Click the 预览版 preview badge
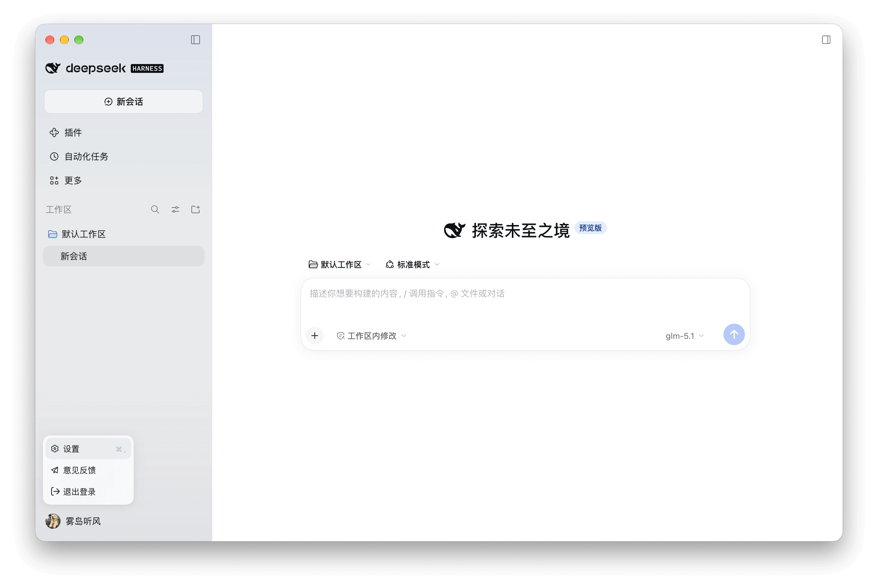This screenshot has height=588, width=878. [x=590, y=228]
